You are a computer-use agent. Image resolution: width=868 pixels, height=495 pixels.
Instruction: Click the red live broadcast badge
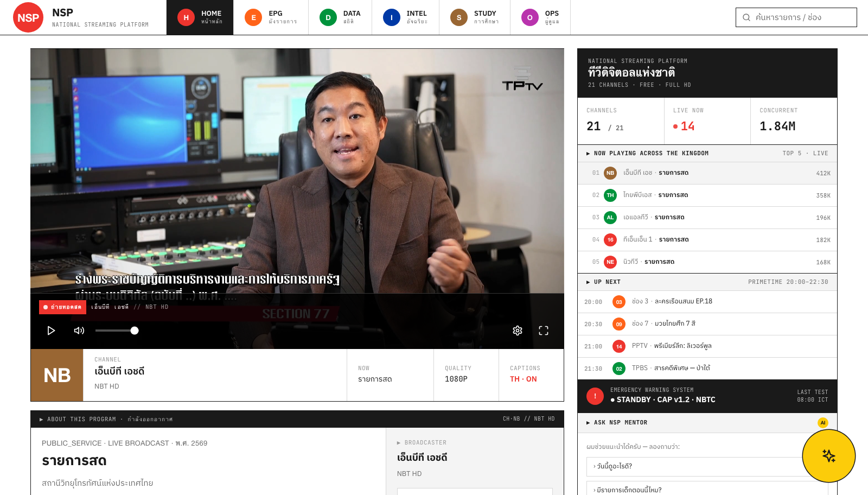tap(62, 307)
